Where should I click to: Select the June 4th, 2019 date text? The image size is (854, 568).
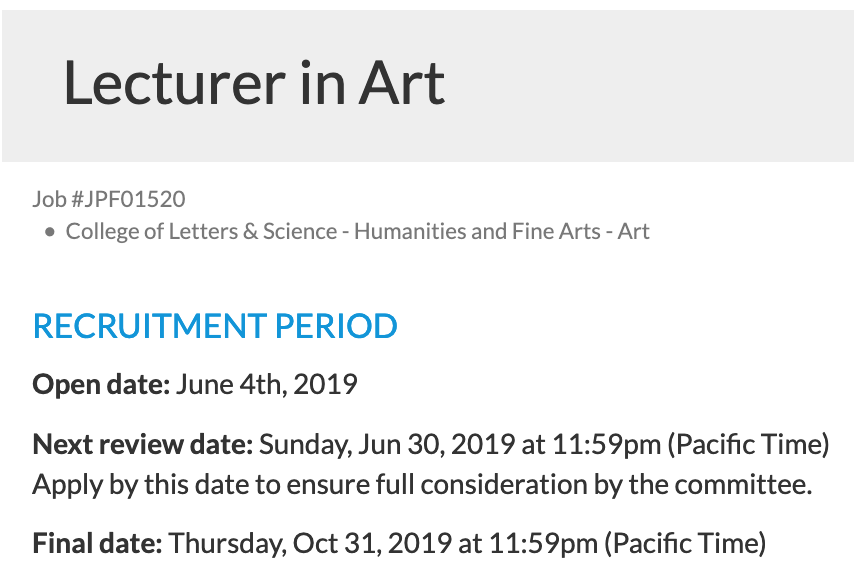(x=266, y=384)
